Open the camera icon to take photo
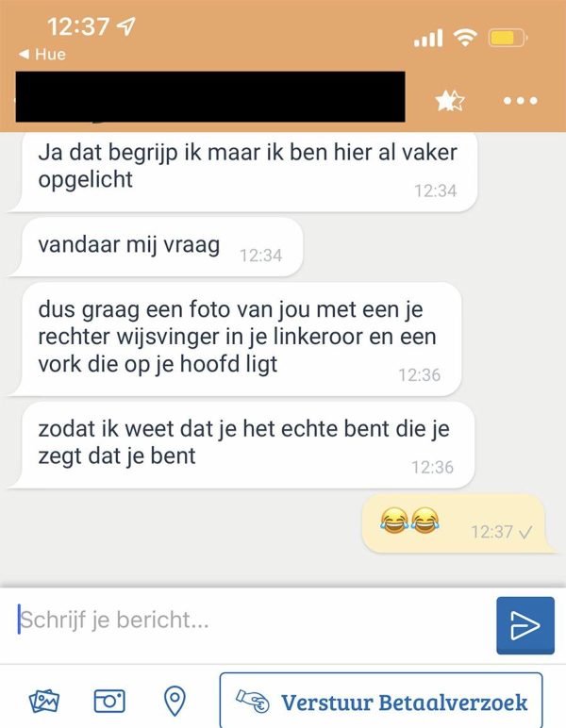This screenshot has height=728, width=566. (109, 701)
